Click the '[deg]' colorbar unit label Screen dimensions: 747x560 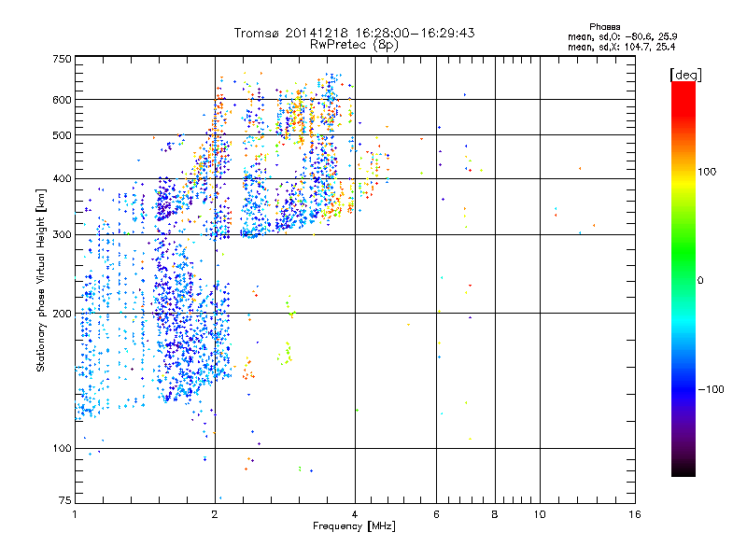click(x=685, y=75)
